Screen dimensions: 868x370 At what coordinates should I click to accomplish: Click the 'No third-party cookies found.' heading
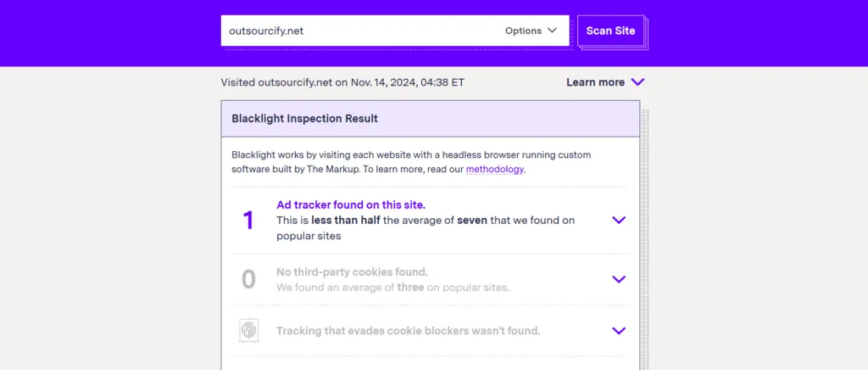352,272
